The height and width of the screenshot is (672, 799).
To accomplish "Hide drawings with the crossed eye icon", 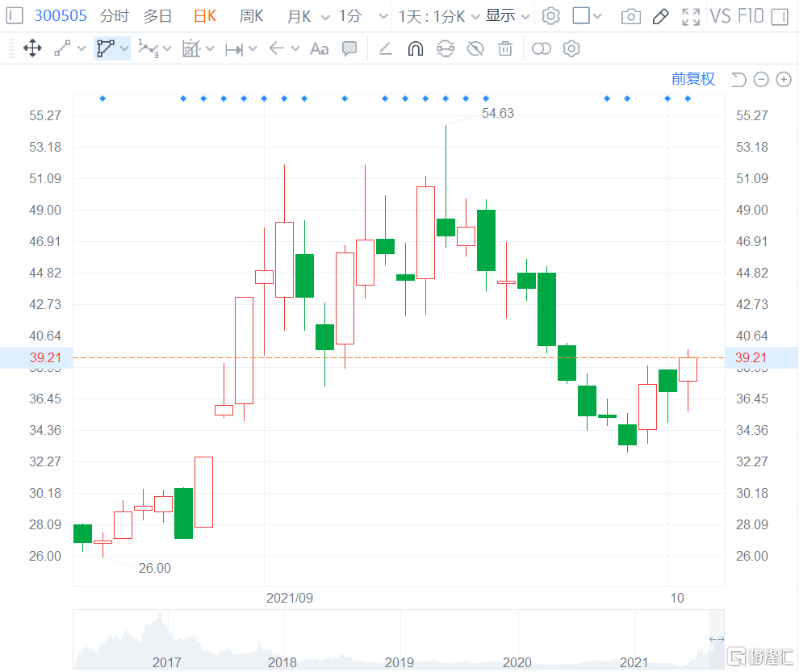I will pos(475,49).
